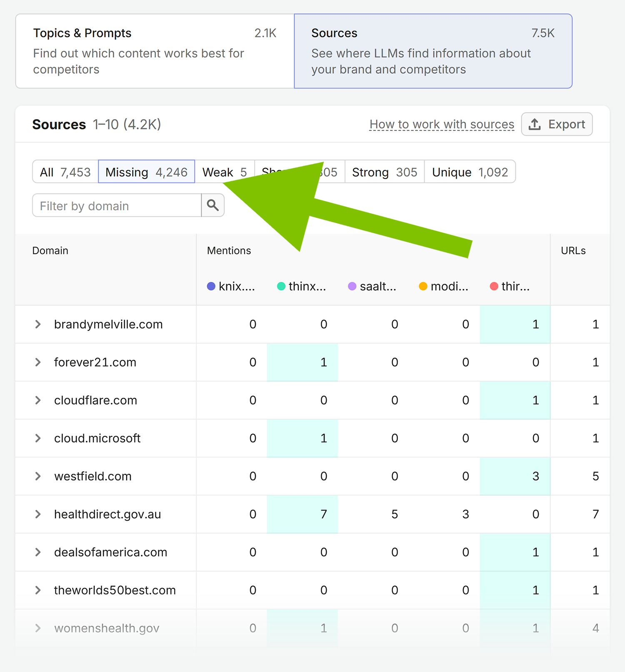Click cloudflare.com domain name
This screenshot has height=672, width=625.
96,400
